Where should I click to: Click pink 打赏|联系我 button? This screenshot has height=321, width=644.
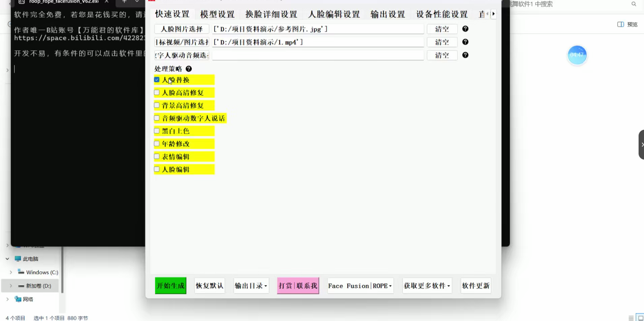[x=298, y=286]
